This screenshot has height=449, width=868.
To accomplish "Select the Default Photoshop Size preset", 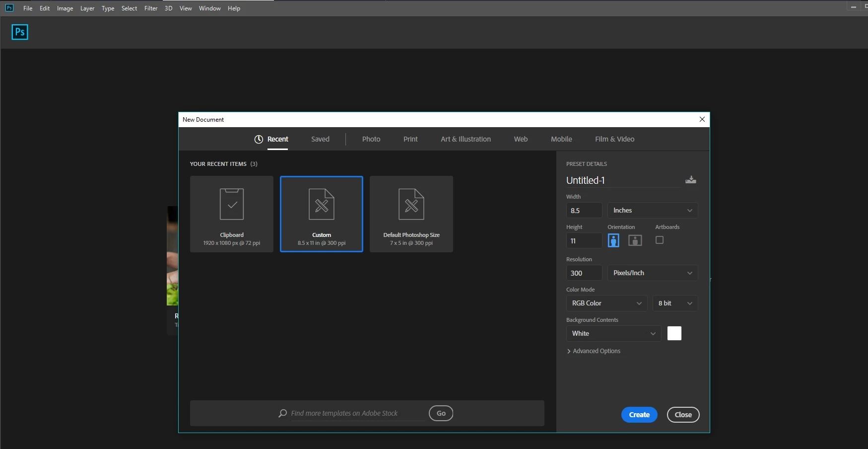I will point(411,214).
